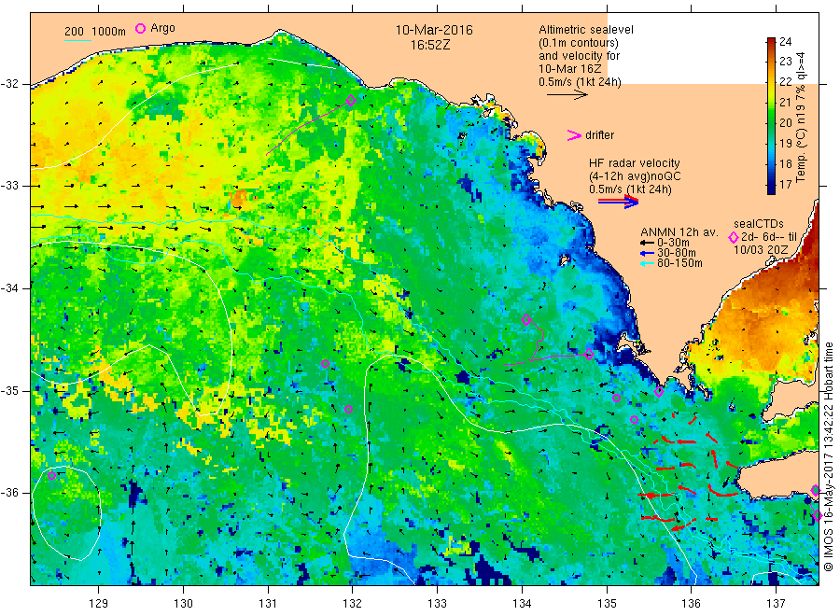Click the "10-Mar-2016" date title
840x616 pixels.
pyautogui.click(x=434, y=30)
